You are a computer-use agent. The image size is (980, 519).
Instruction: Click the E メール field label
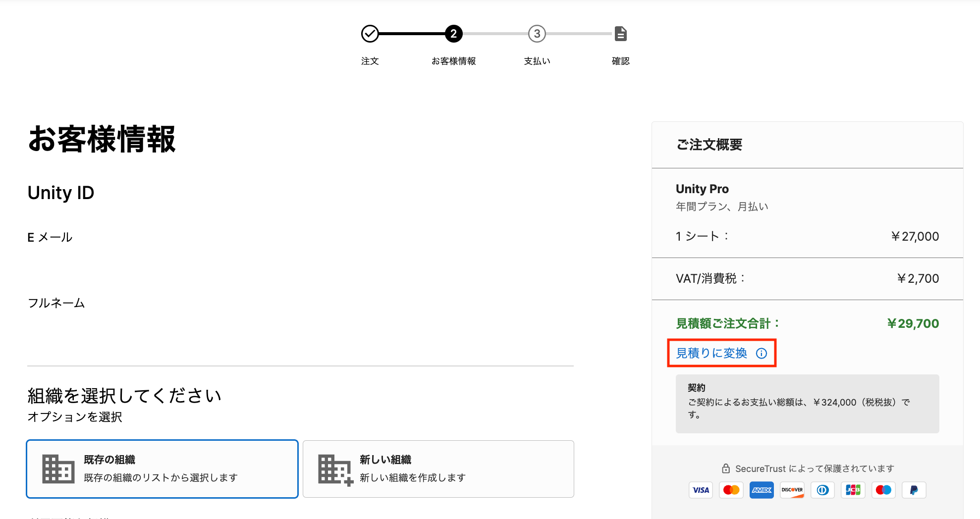[x=50, y=237]
